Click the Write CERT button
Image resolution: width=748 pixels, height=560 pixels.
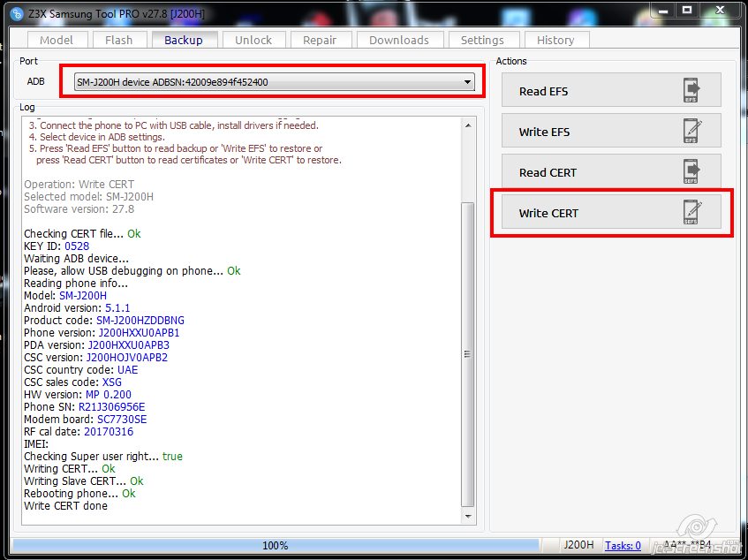(x=611, y=213)
